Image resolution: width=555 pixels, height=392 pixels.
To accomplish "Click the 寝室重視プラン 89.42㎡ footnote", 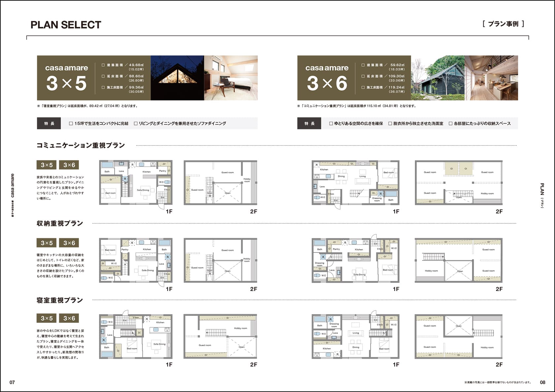I will [x=88, y=106].
